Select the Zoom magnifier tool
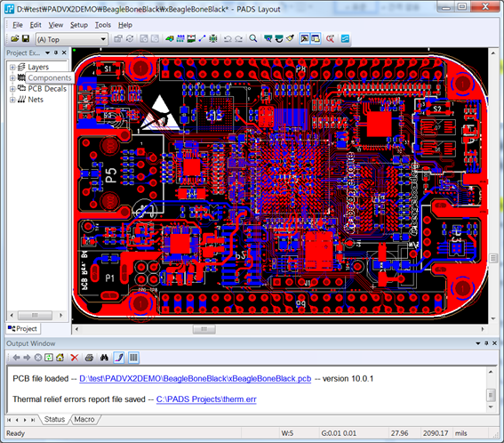 (x=253, y=39)
